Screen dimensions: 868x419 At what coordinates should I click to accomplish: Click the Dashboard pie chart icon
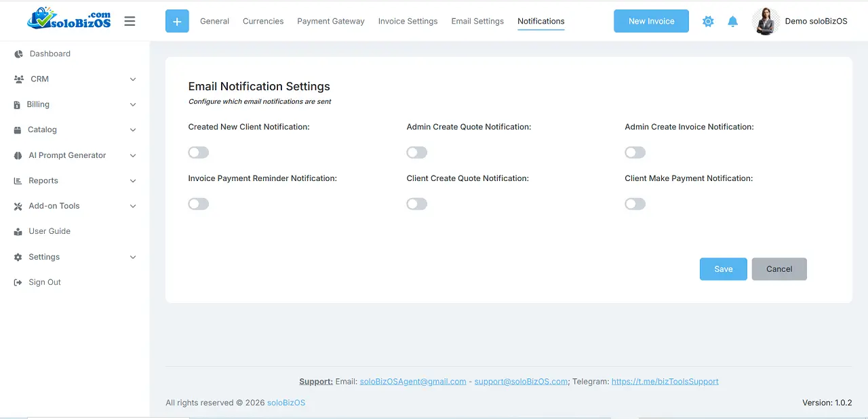click(18, 54)
